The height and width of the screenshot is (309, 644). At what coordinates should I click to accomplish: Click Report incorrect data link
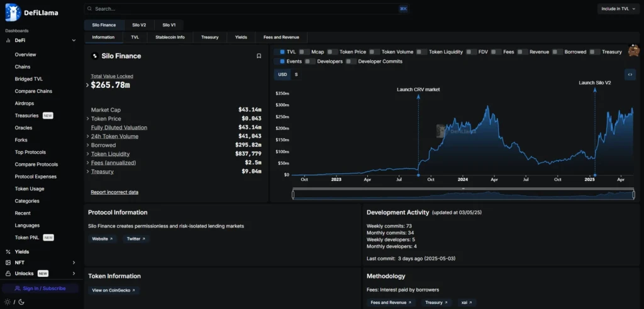pos(114,192)
